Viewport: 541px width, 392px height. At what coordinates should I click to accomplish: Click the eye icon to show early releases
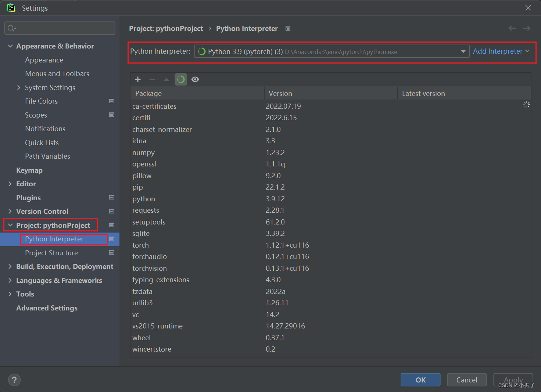pos(195,79)
